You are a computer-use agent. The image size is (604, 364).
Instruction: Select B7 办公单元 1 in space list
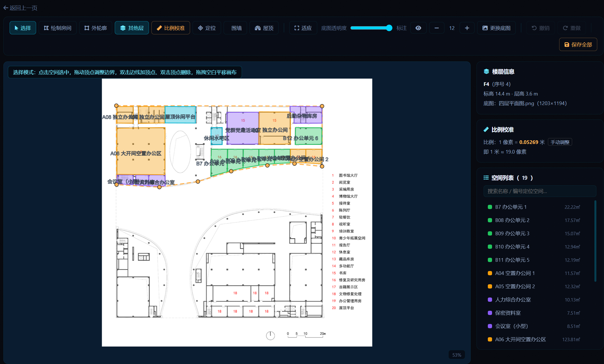[x=534, y=207]
